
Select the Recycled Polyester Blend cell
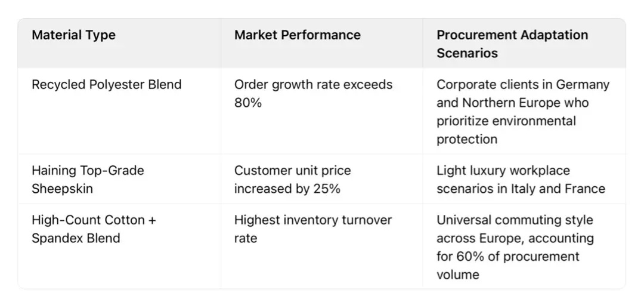[106, 85]
